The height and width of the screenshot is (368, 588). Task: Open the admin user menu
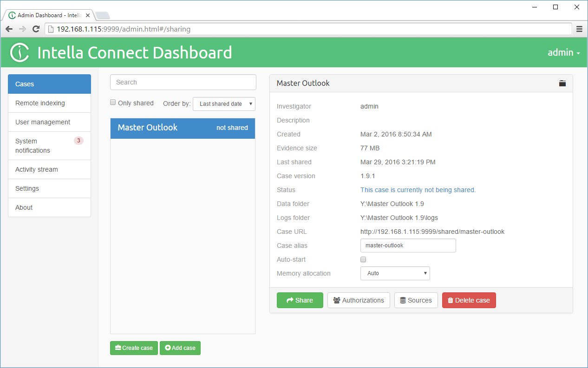click(x=563, y=52)
